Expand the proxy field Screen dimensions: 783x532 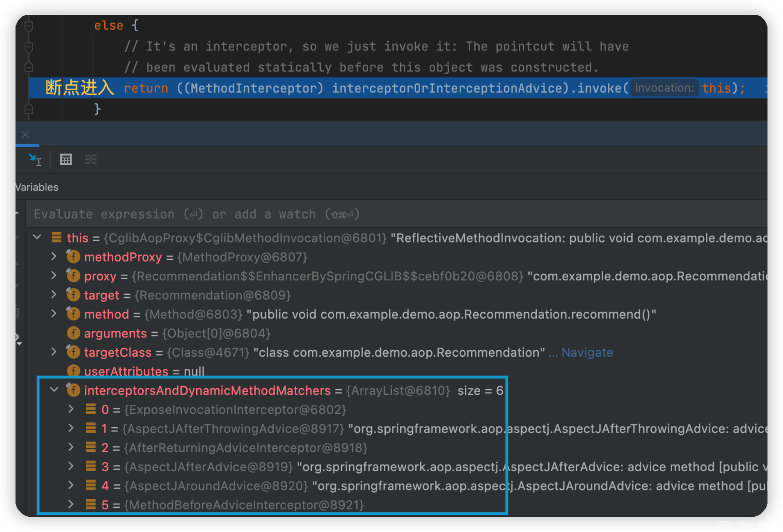(x=54, y=275)
